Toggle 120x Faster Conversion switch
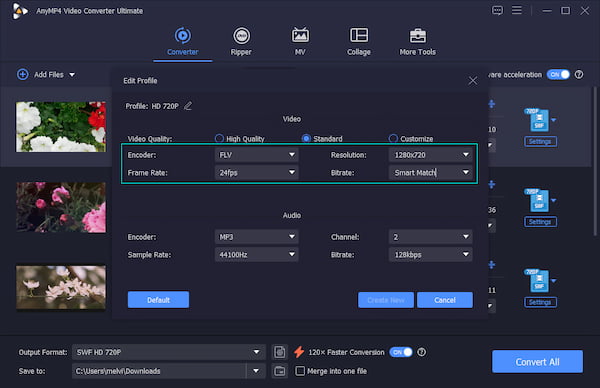The width and height of the screenshot is (600, 388). 401,352
